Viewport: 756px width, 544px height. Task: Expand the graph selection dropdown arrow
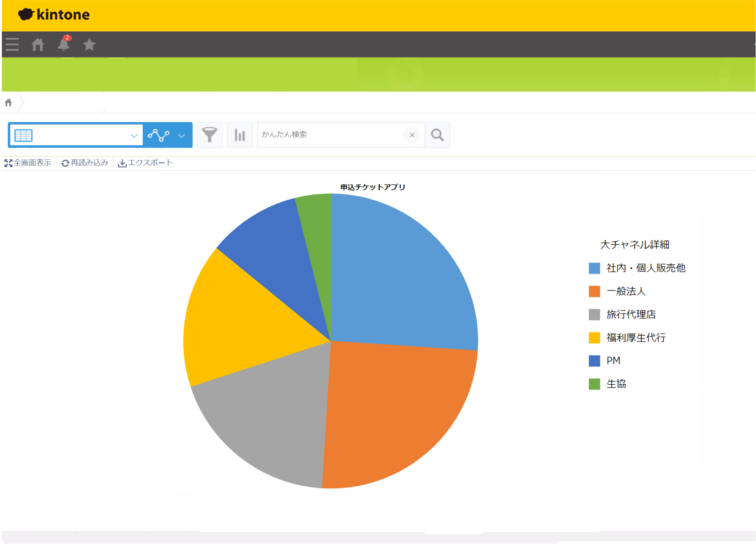[181, 135]
